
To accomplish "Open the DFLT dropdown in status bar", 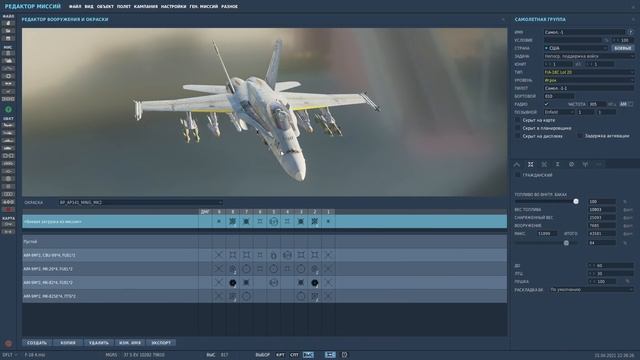I will pyautogui.click(x=10, y=355).
